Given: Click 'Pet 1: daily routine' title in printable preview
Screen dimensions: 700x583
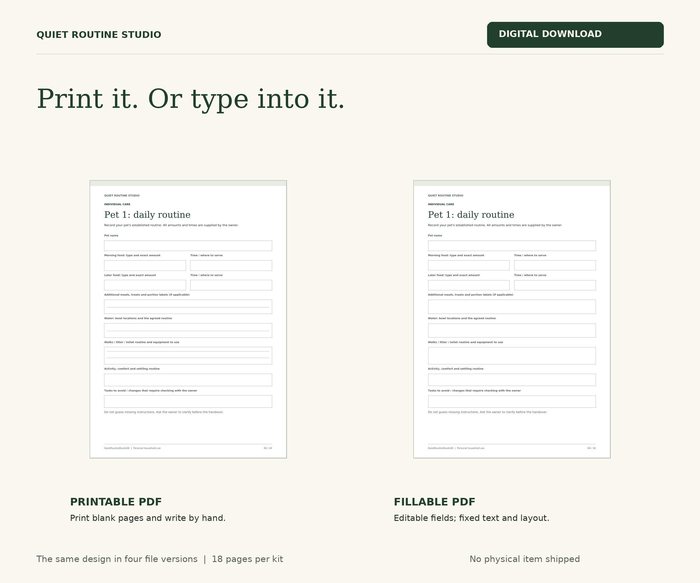Looking at the screenshot, I should click(147, 215).
